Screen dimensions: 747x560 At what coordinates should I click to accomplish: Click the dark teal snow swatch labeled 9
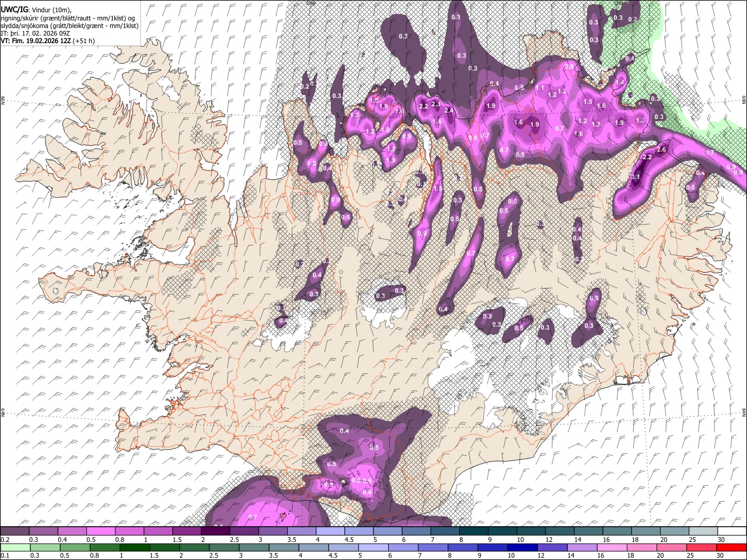coord(502,531)
